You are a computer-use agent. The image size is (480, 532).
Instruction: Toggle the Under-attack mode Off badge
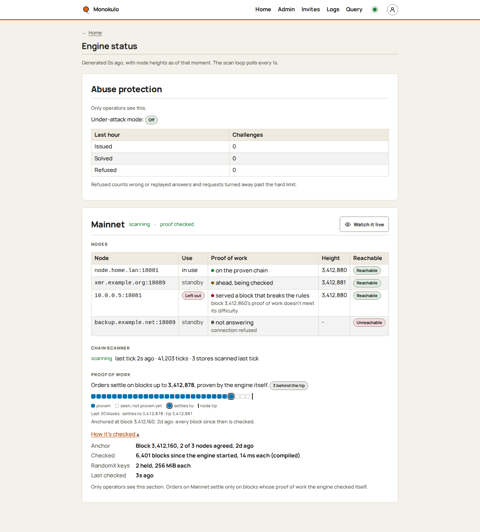point(151,120)
